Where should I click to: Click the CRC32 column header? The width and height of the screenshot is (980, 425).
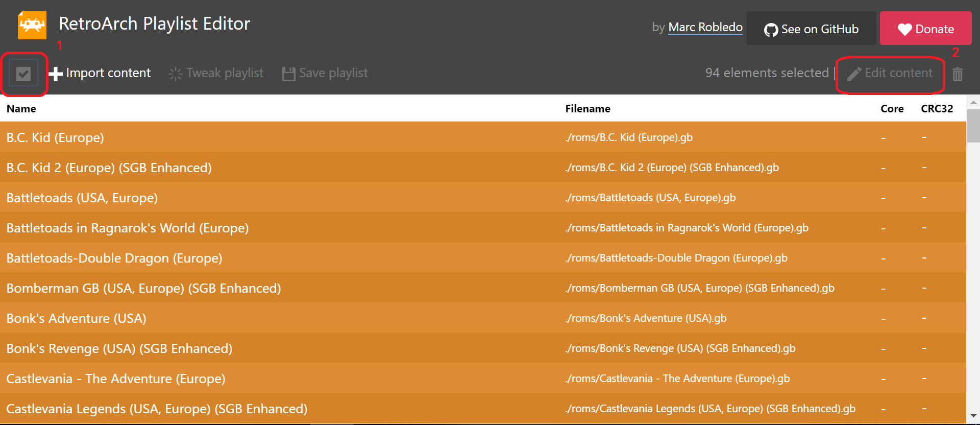pyautogui.click(x=937, y=108)
